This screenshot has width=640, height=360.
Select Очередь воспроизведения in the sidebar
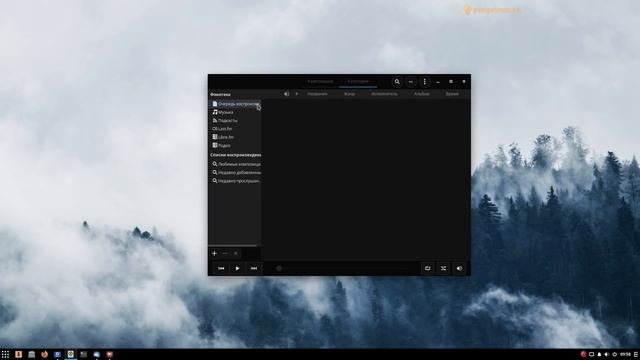pyautogui.click(x=235, y=104)
